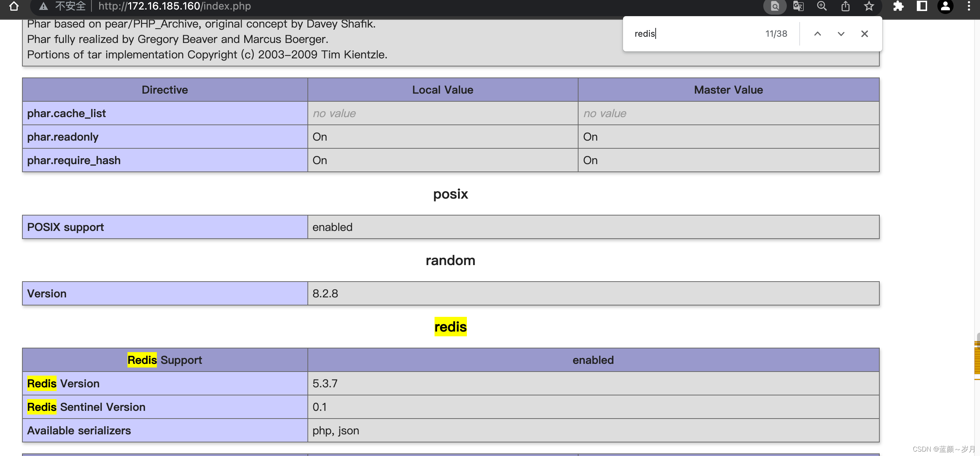
Task: Click the 'POSIX support' row label
Action: (165, 227)
